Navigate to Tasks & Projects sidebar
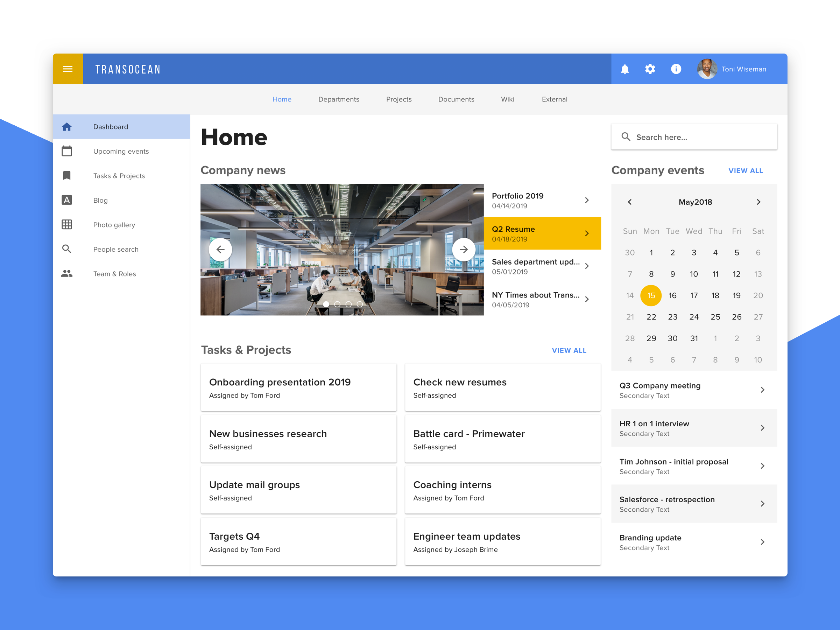The height and width of the screenshot is (630, 840). (x=119, y=175)
